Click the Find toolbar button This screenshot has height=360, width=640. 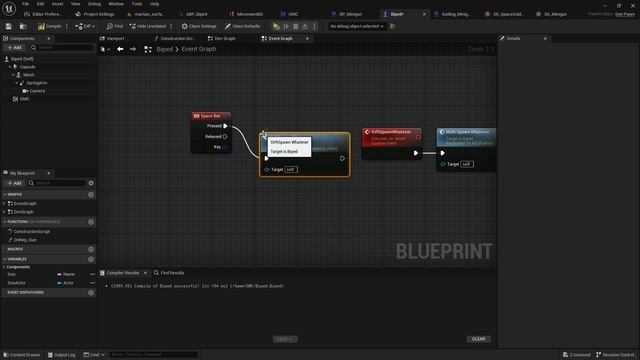pos(115,26)
